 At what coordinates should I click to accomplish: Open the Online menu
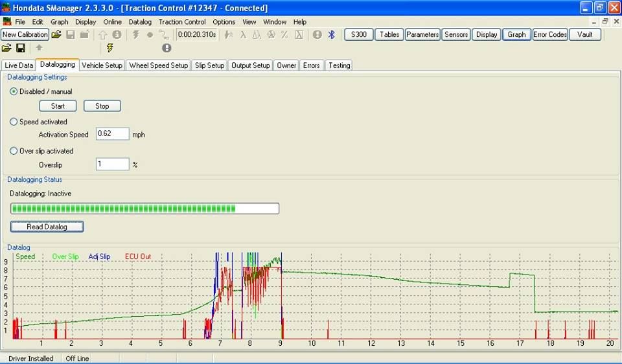point(113,22)
